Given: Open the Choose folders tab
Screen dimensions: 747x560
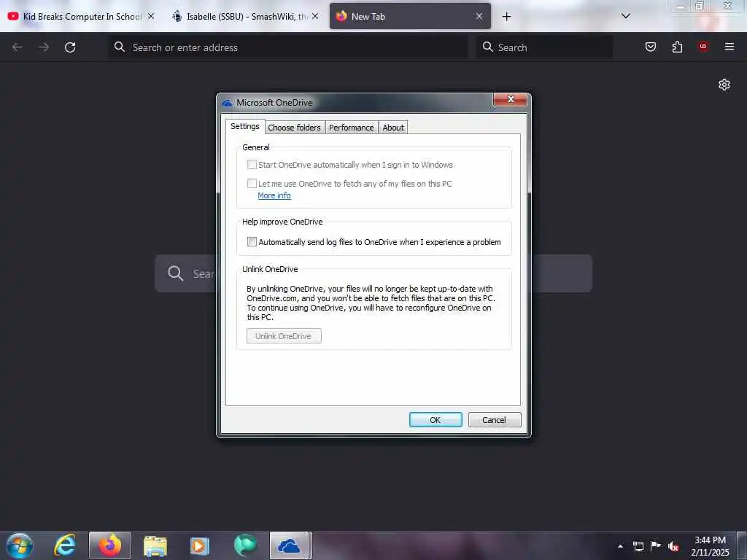Looking at the screenshot, I should tap(294, 128).
